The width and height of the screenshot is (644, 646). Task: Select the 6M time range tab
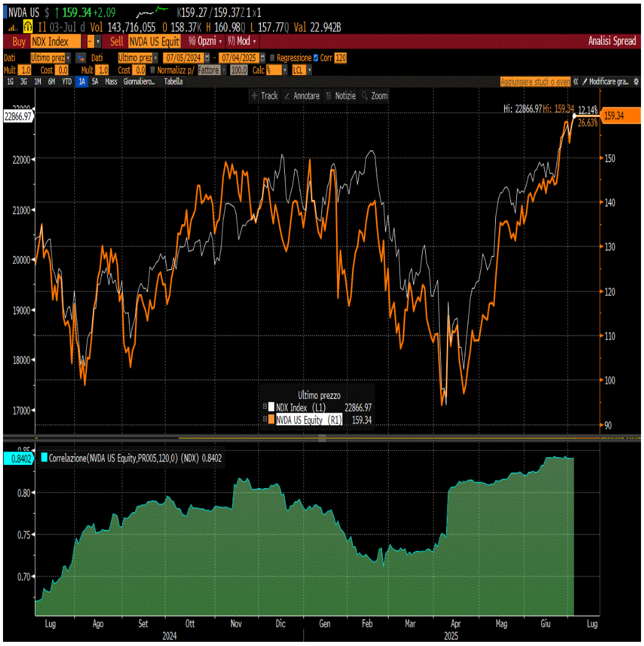pyautogui.click(x=52, y=82)
